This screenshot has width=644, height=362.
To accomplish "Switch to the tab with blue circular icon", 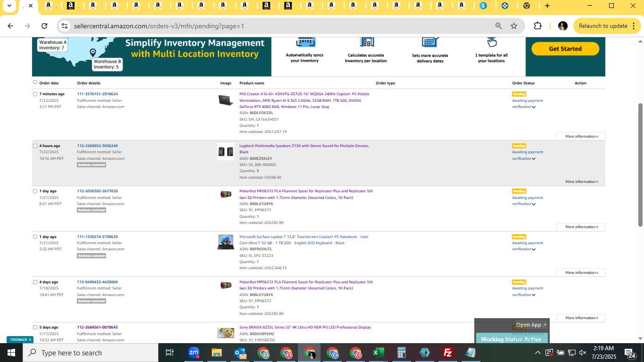I will point(505,6).
